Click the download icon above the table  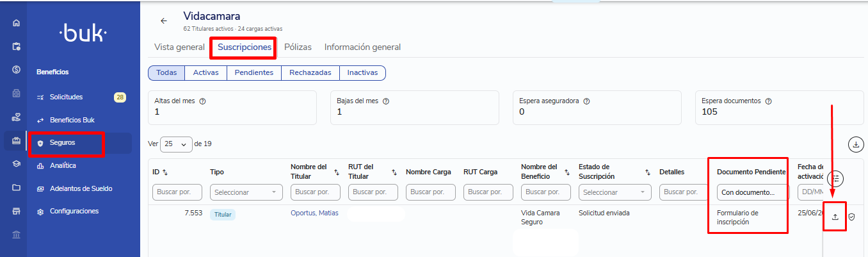(x=856, y=144)
